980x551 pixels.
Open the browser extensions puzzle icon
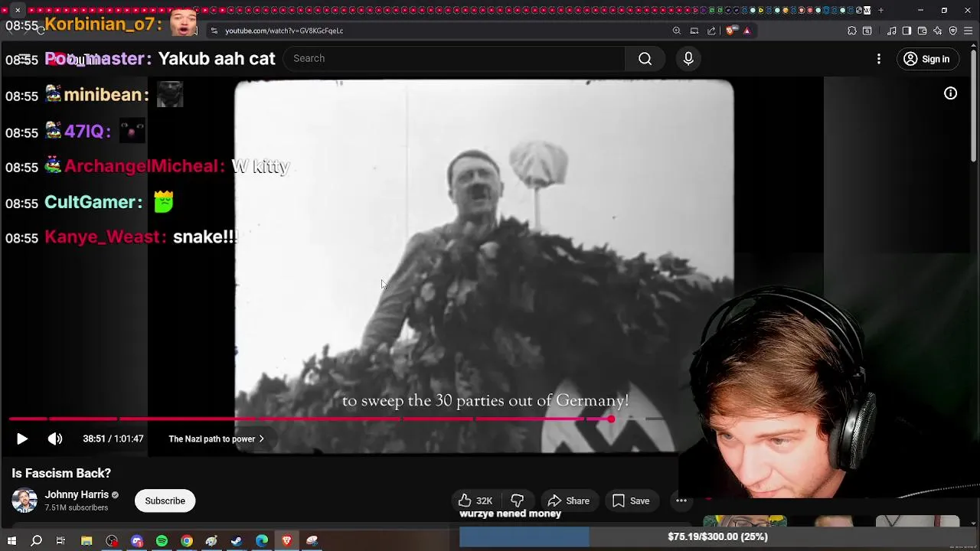coord(852,31)
